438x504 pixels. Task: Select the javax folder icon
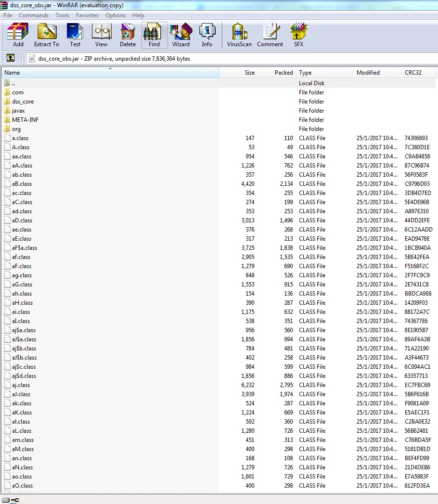7,111
